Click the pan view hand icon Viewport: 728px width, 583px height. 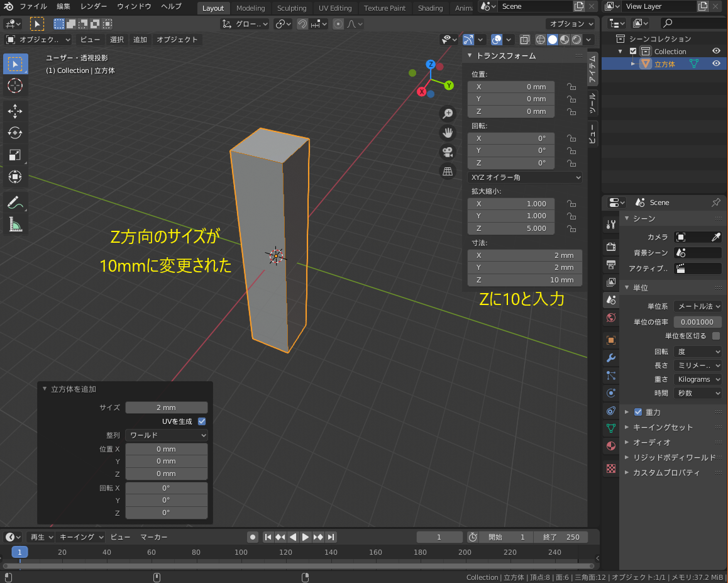(x=448, y=133)
